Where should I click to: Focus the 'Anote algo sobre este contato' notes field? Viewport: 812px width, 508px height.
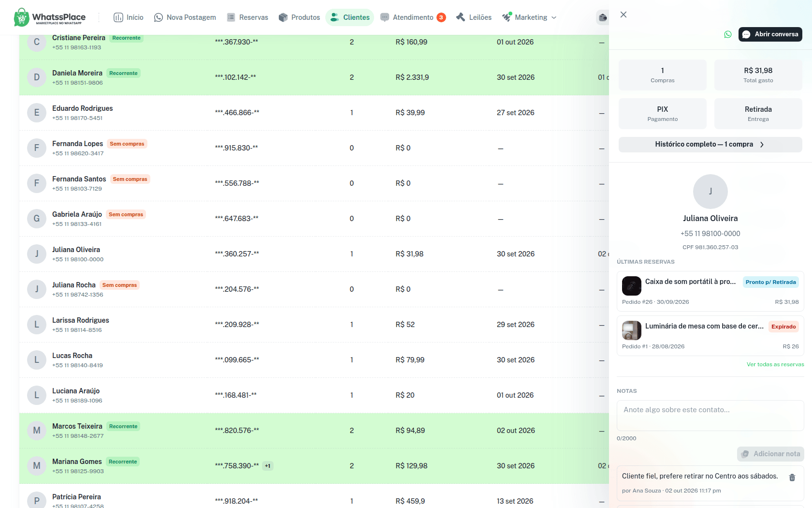[x=710, y=416]
